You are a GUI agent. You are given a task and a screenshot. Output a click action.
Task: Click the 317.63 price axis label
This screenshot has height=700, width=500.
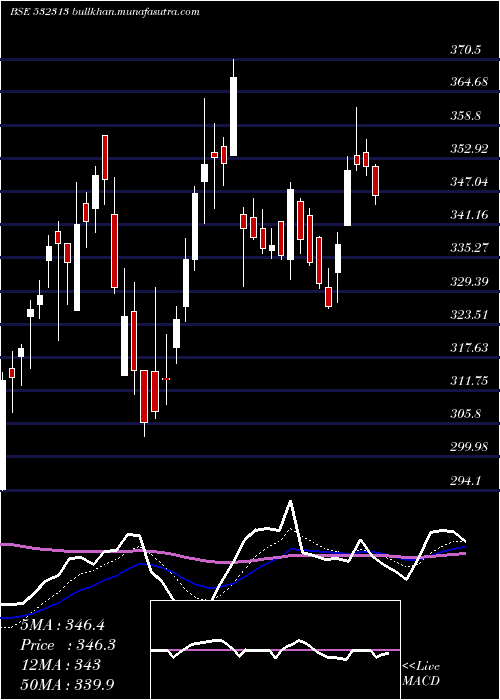469,348
